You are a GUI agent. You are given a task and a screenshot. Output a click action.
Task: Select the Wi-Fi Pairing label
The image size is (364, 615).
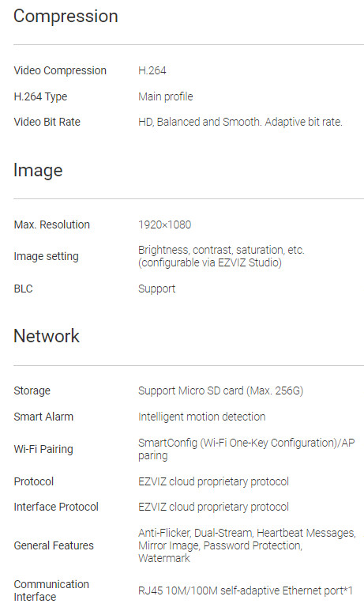pos(43,449)
